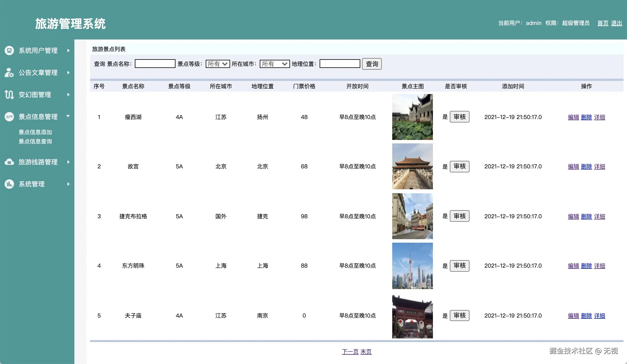This screenshot has height=364, width=627.
Task: Collapse 景点信息管理 via its down arrow
Action: (x=68, y=116)
